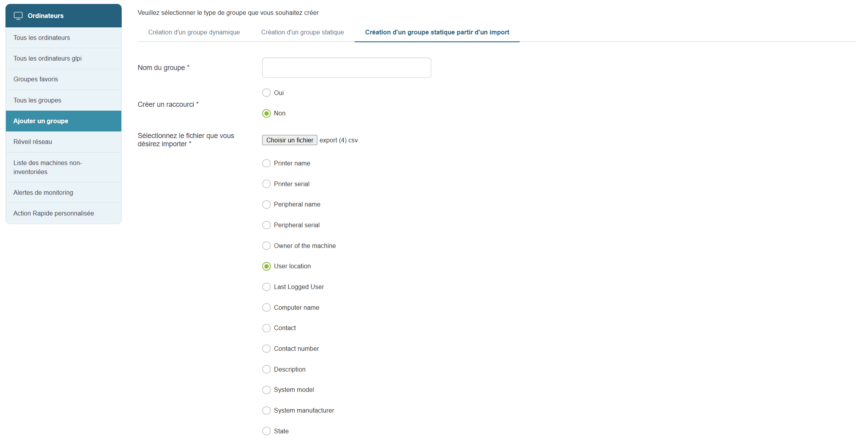Viewport: 868px width, 440px height.
Task: Choose 'System manufacturer' radio button
Action: [x=267, y=410]
